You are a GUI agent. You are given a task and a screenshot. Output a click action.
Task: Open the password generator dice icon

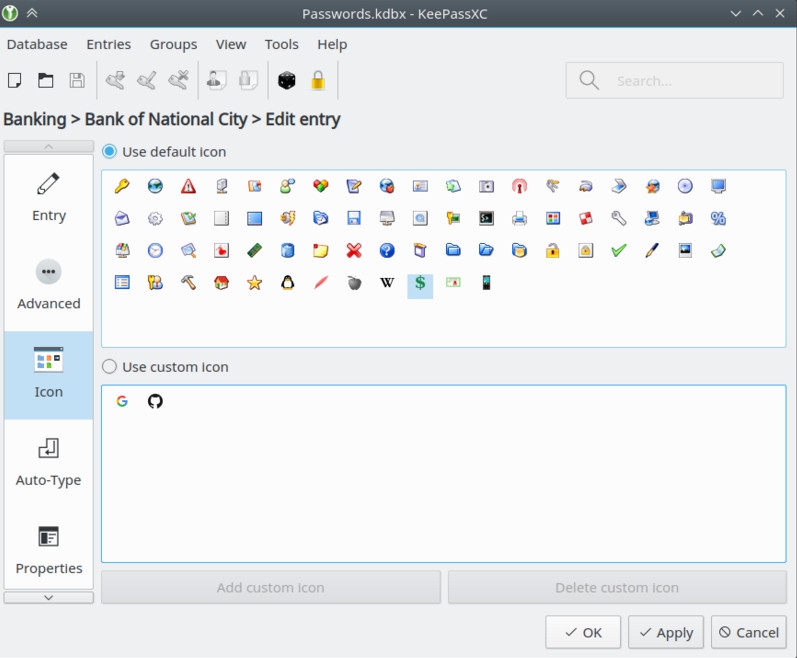287,80
